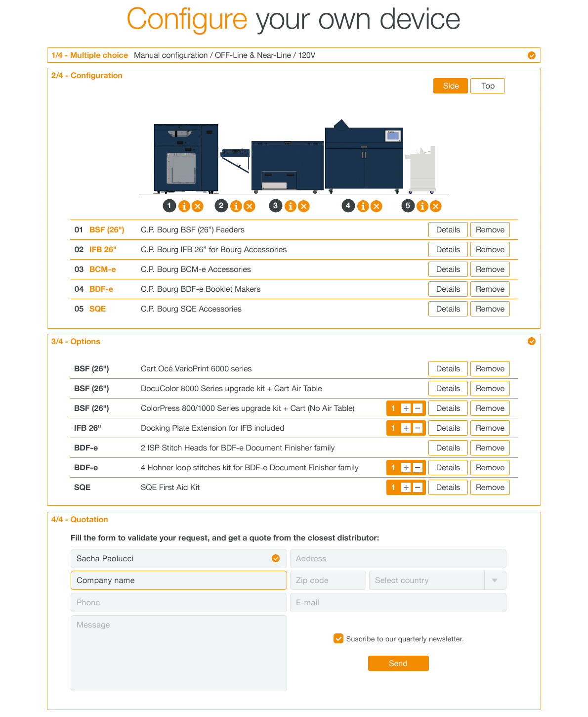Decrease quantity of SQE First Aid Kit
Viewport: 588px width, 717px height.
pyautogui.click(x=418, y=488)
